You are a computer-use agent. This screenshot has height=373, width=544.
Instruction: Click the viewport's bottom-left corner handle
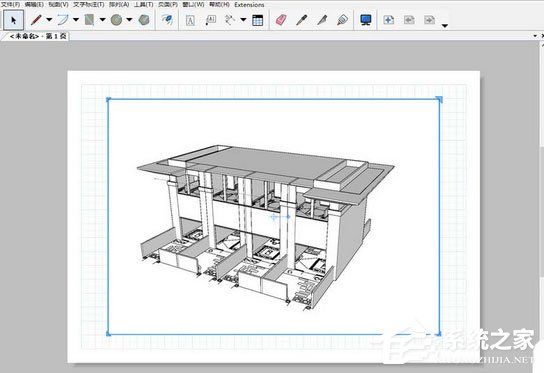[108, 334]
